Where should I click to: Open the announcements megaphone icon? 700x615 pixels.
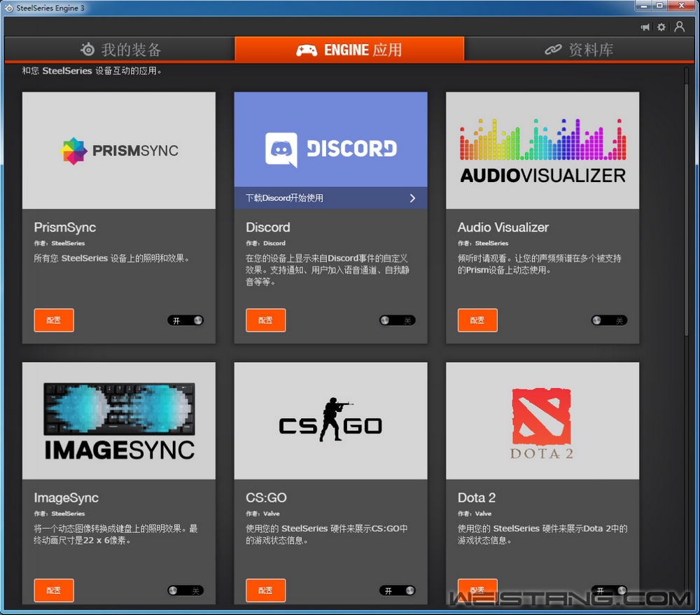pyautogui.click(x=645, y=27)
